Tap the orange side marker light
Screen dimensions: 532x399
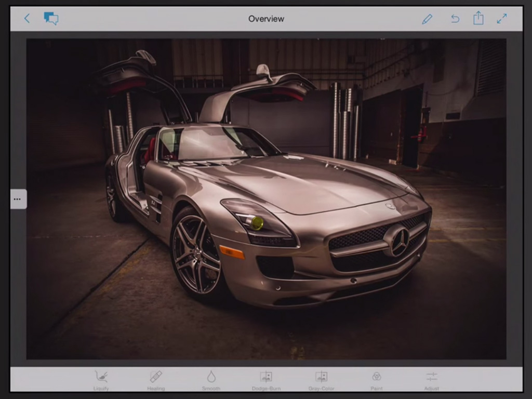[x=232, y=252]
